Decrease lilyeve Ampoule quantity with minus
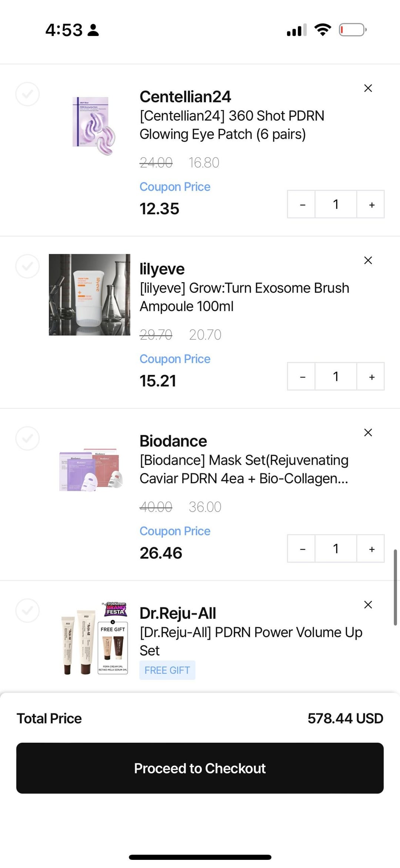Viewport: 400px width, 868px height. 302,377
